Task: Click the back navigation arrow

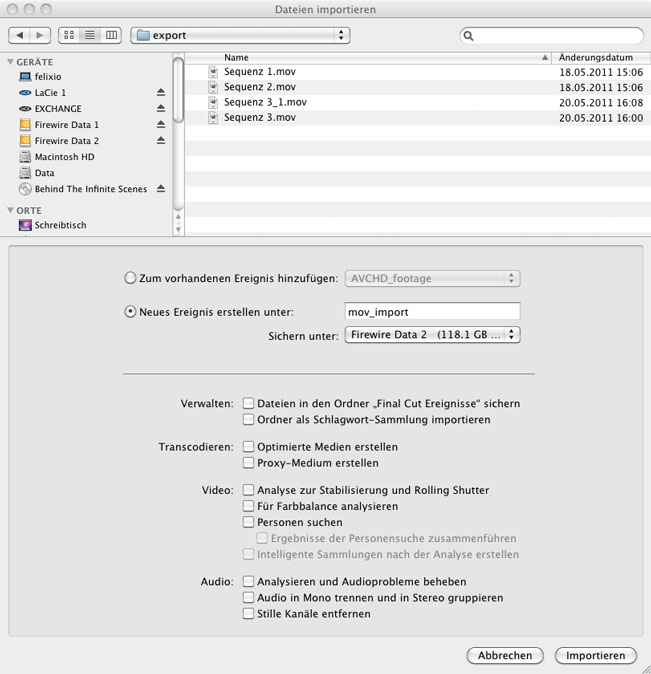Action: [20, 35]
